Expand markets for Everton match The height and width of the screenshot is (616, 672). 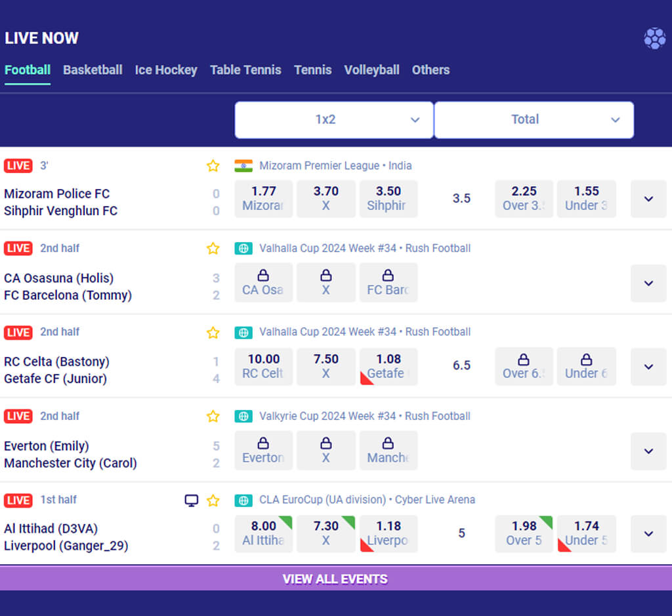648,451
